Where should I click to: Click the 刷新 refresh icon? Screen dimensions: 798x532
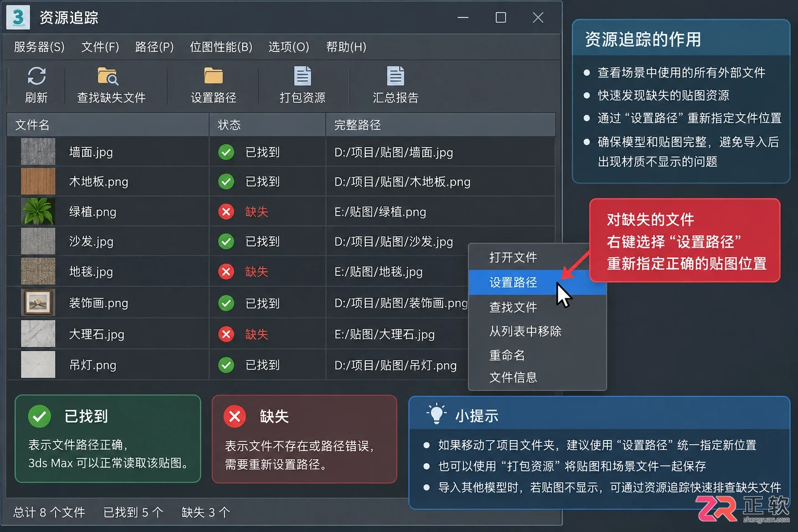pyautogui.click(x=37, y=76)
